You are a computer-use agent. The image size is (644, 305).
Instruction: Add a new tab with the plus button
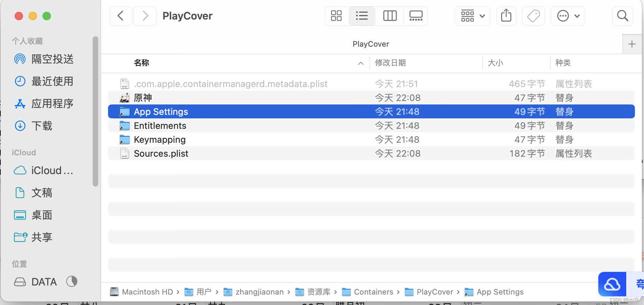[x=632, y=44]
